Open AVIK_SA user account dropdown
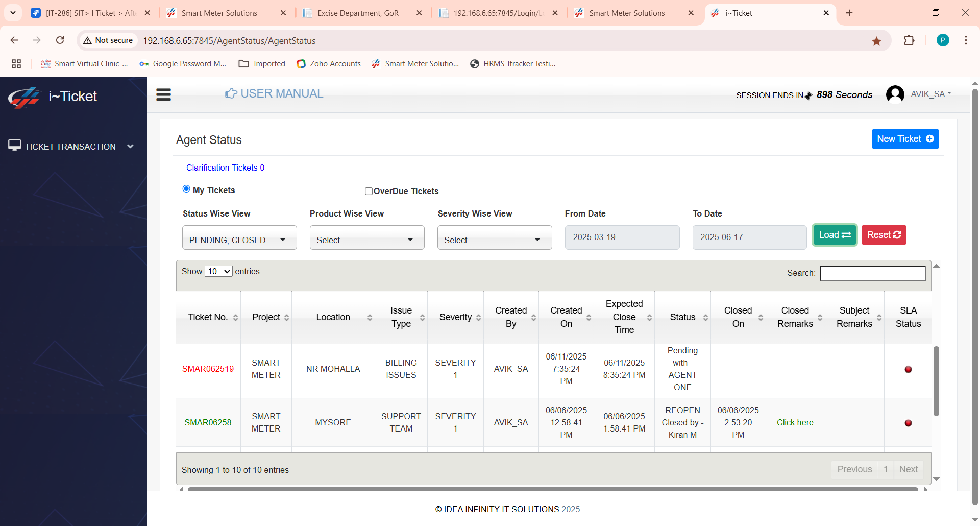Image resolution: width=980 pixels, height=526 pixels. (x=930, y=94)
